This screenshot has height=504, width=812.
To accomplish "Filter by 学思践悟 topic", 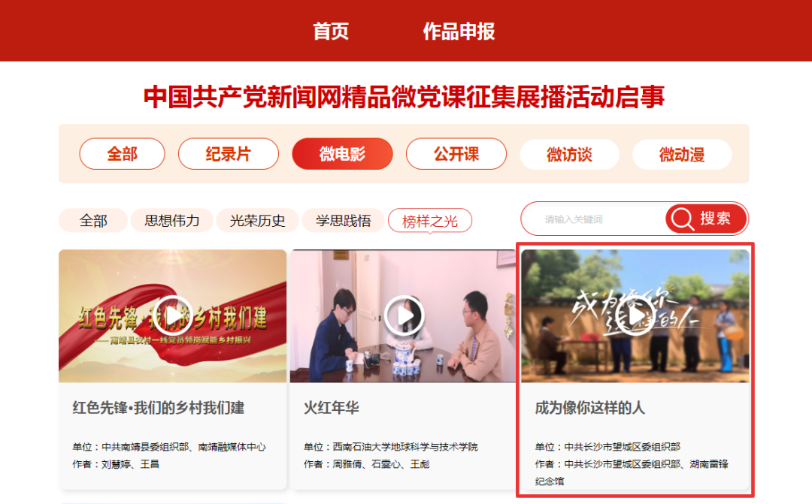I will (x=344, y=220).
